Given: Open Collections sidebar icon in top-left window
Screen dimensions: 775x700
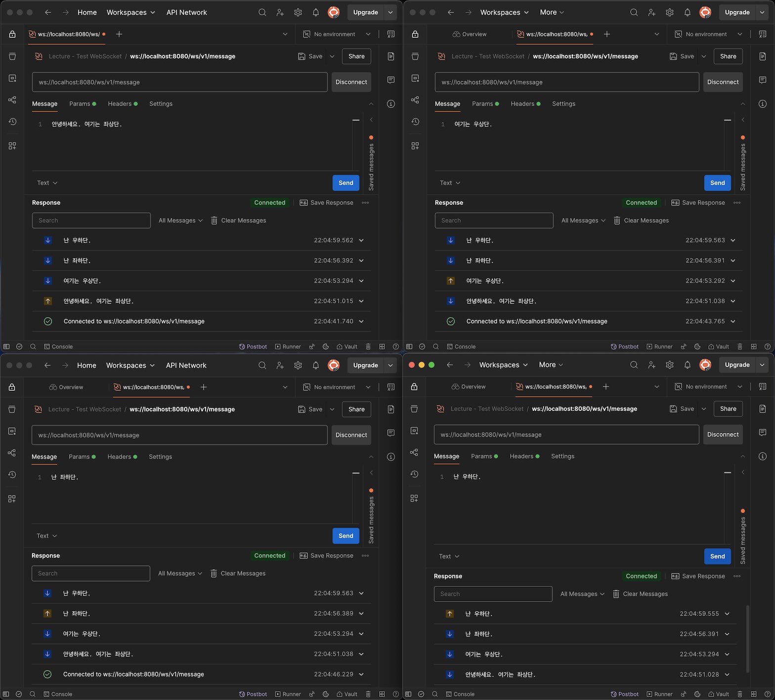Looking at the screenshot, I should [12, 56].
